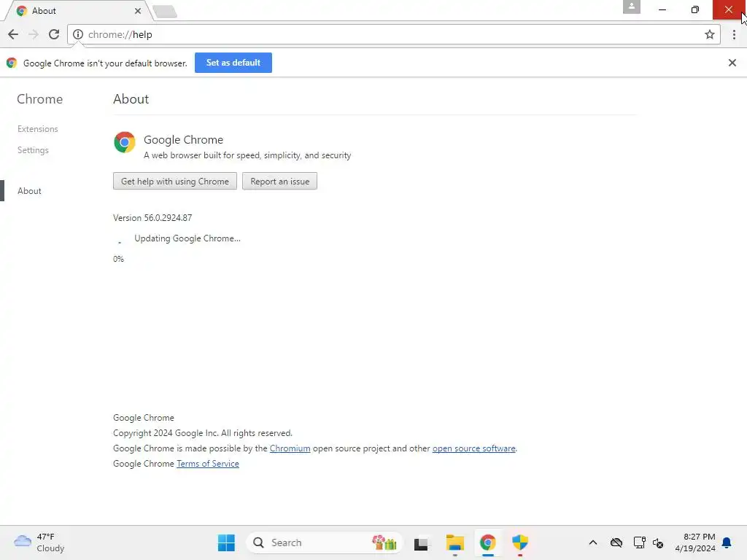Open the clock showing 8:27 PM

click(695, 542)
